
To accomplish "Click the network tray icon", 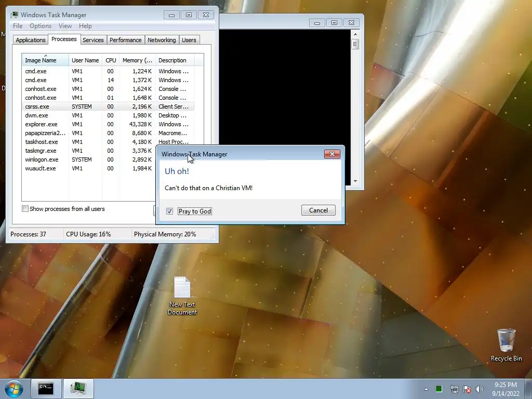I will click(x=454, y=389).
